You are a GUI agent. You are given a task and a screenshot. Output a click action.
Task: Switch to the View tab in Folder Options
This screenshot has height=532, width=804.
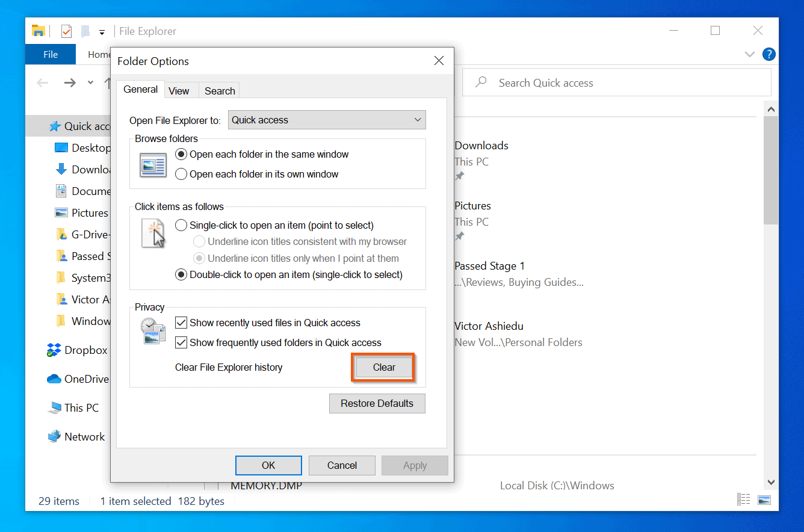(180, 90)
